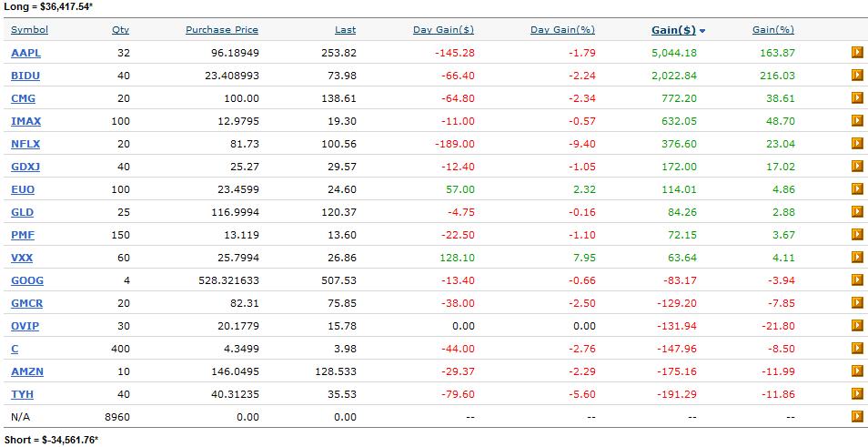868x447 pixels.
Task: Sort table by Qty column
Action: click(120, 30)
